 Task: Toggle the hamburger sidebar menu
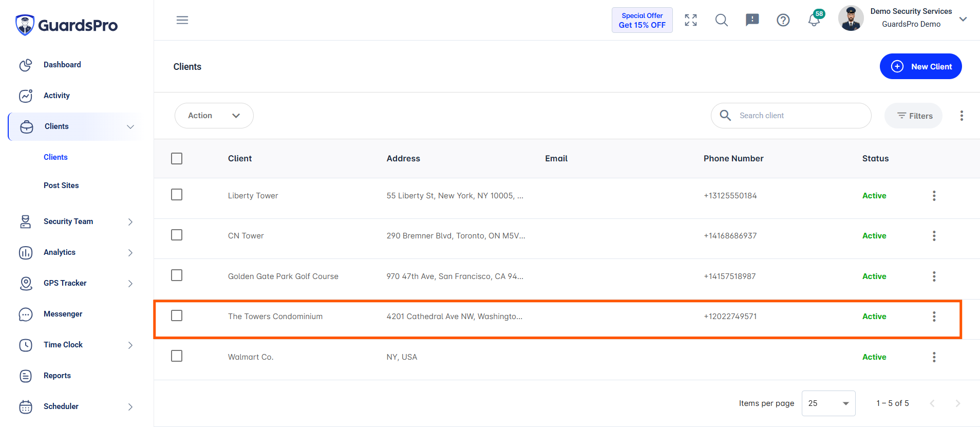click(x=182, y=20)
